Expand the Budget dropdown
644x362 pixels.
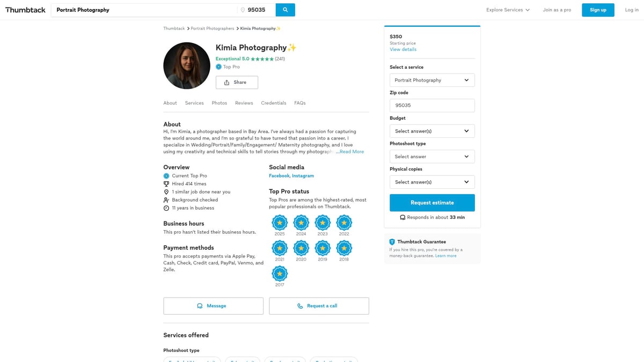pyautogui.click(x=432, y=131)
